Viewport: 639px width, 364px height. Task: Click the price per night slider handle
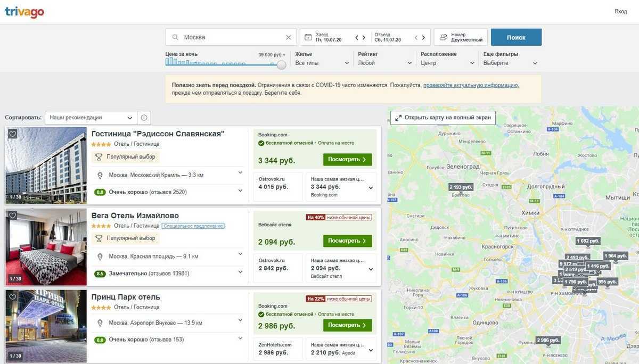[x=282, y=65]
